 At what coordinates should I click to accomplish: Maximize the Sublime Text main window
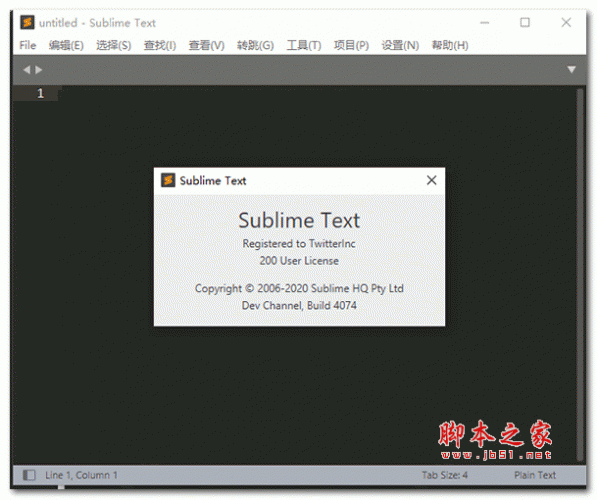click(x=525, y=22)
